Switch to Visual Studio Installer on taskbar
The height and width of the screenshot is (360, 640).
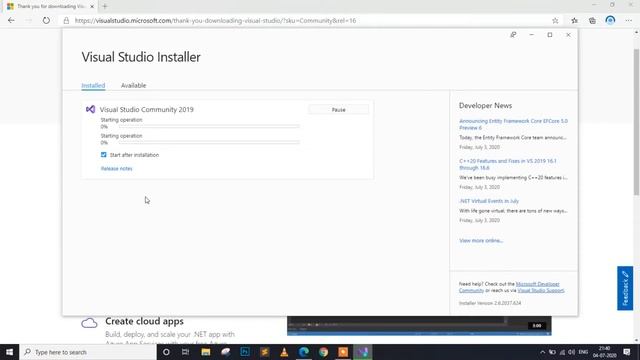coord(362,352)
